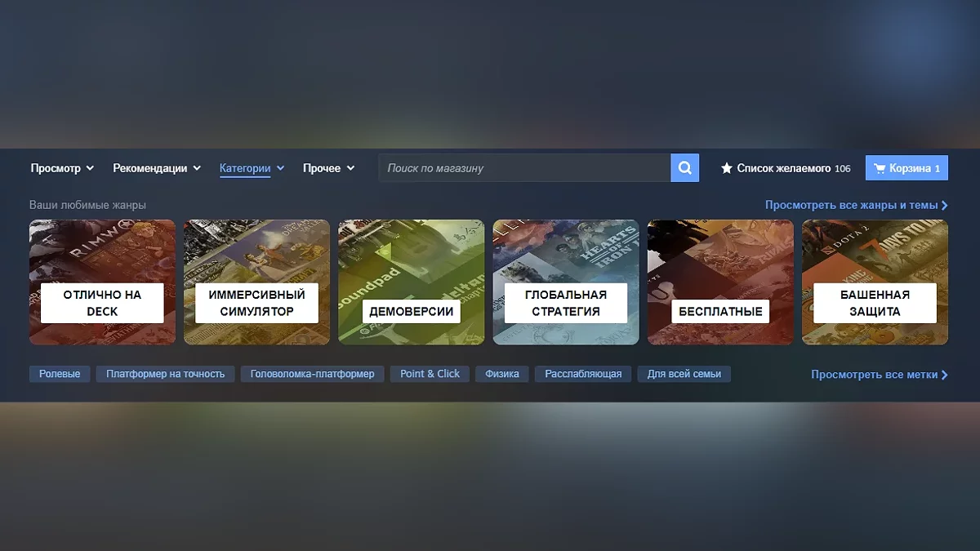Click arrow next to Просмотреть все жанры
The width and height of the screenshot is (980, 551).
pos(945,206)
